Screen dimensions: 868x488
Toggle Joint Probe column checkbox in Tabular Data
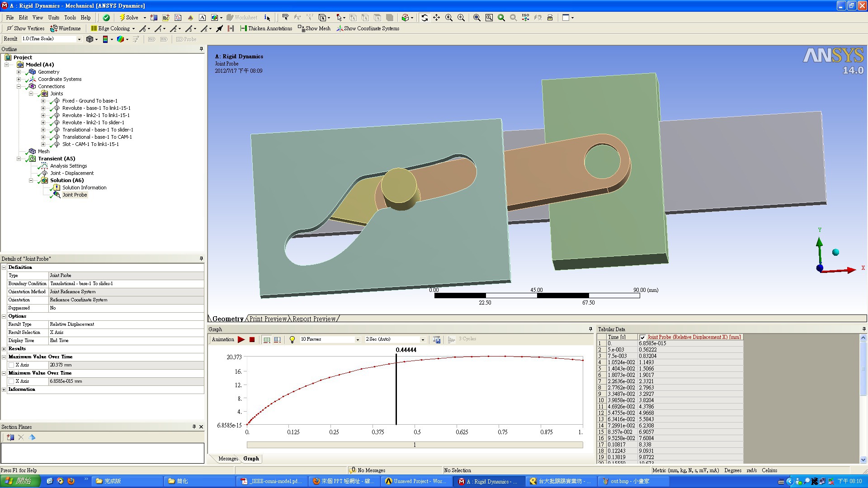click(642, 338)
